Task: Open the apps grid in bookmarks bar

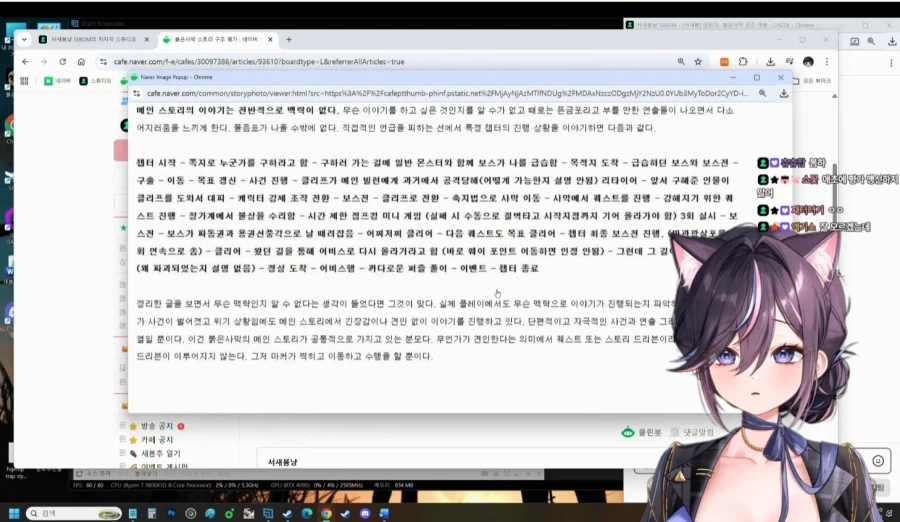Action: point(24,81)
